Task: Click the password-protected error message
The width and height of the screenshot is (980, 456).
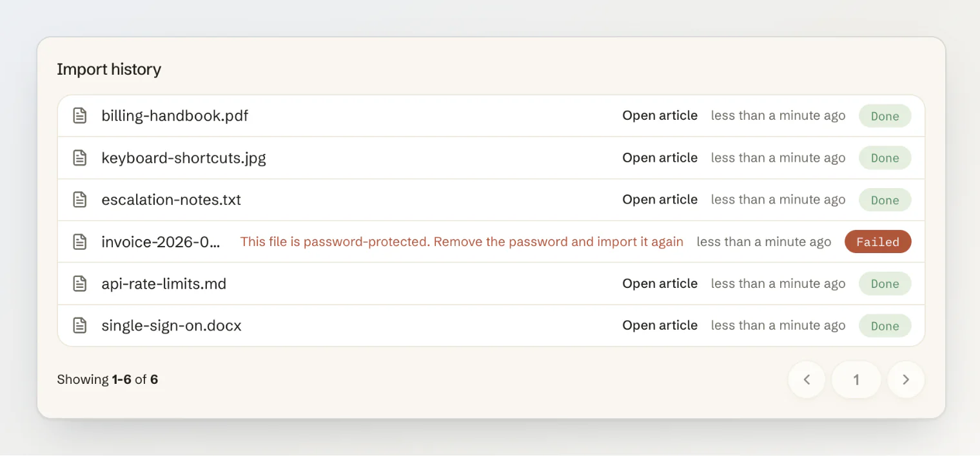Action: coord(462,242)
